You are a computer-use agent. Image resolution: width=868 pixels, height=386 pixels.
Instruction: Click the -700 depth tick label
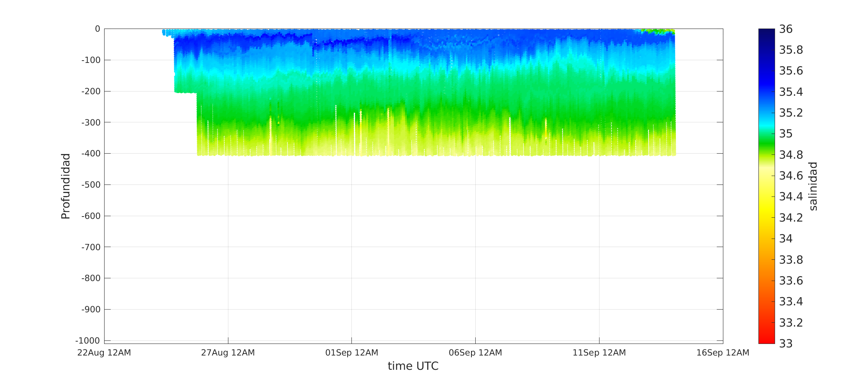click(91, 247)
